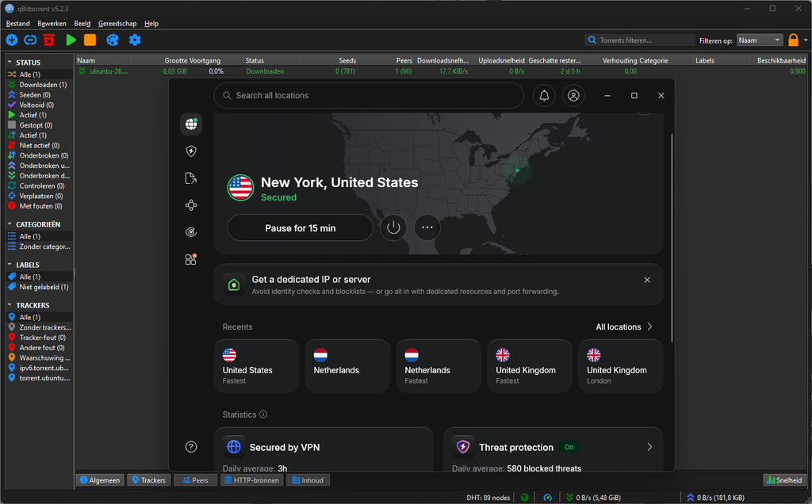Connect to recent United States Fastest
This screenshot has height=504, width=812.
pos(256,366)
